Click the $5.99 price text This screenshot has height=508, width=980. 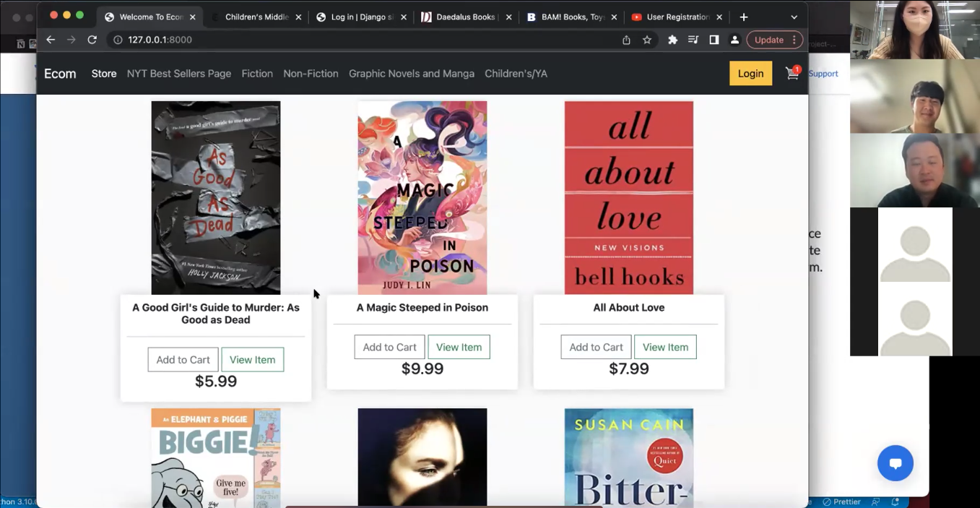[216, 381]
